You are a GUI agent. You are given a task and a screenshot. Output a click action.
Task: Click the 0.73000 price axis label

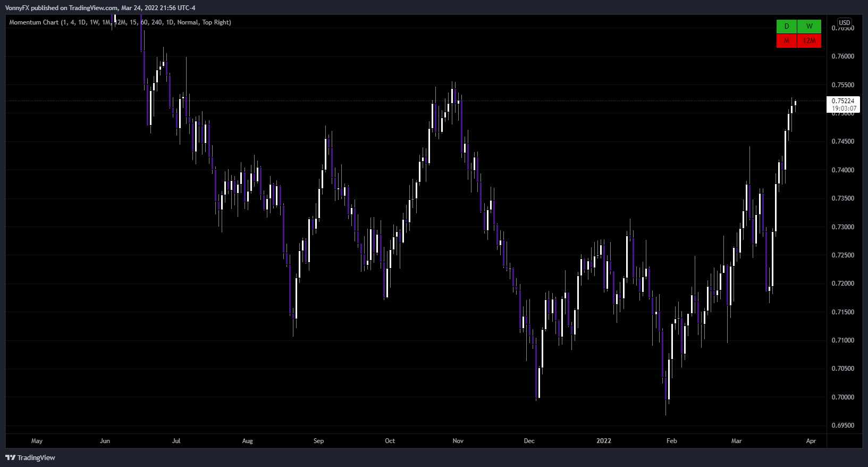843,227
